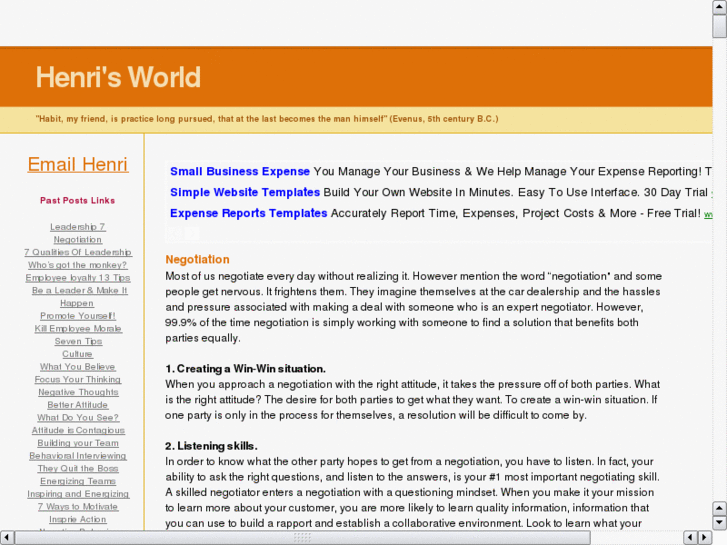The image size is (727, 545).
Task: Open the Building your Team link
Action: (x=78, y=443)
